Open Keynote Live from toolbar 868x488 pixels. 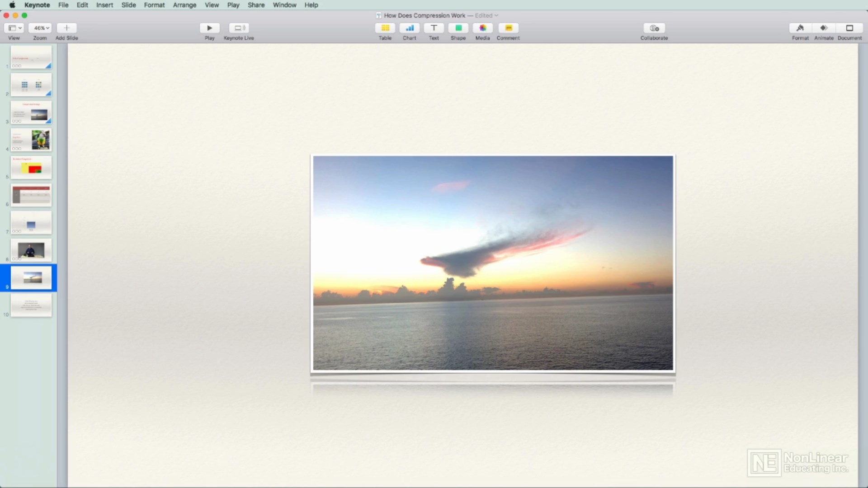[239, 28]
